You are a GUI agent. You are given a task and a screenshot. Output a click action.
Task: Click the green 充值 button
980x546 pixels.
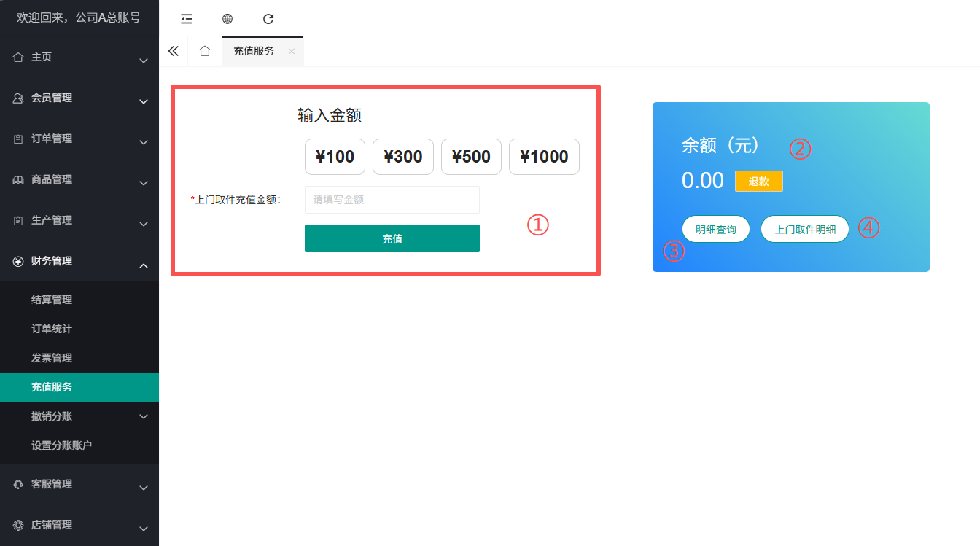point(392,238)
